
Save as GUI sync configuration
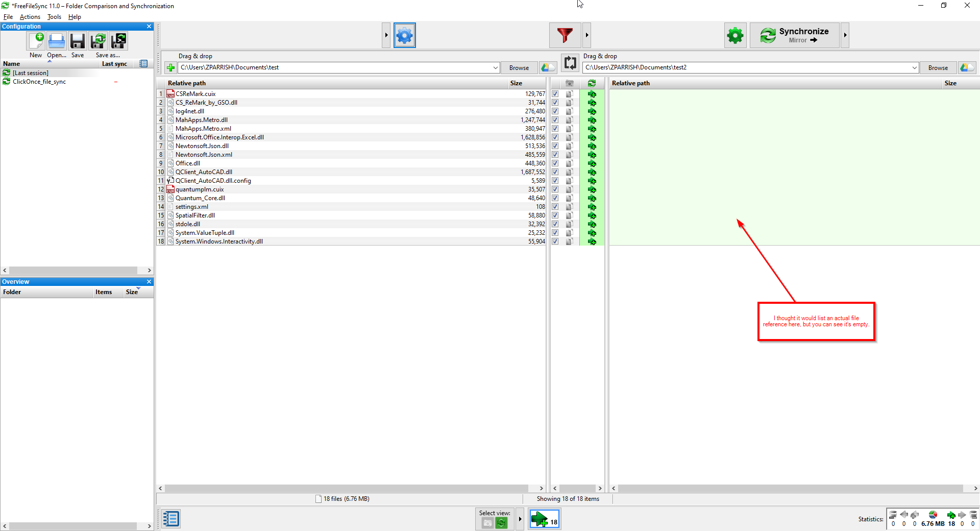click(x=98, y=41)
